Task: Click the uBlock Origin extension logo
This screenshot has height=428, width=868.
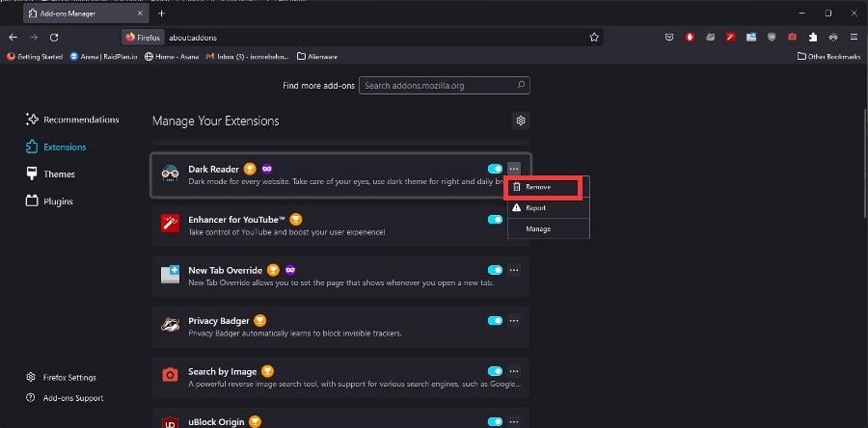Action: point(170,422)
